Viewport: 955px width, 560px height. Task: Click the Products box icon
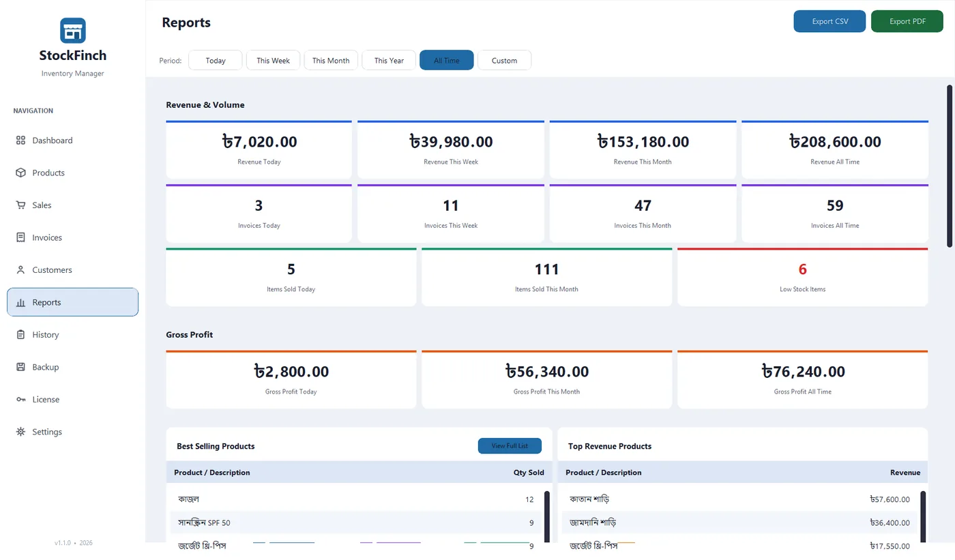click(20, 173)
